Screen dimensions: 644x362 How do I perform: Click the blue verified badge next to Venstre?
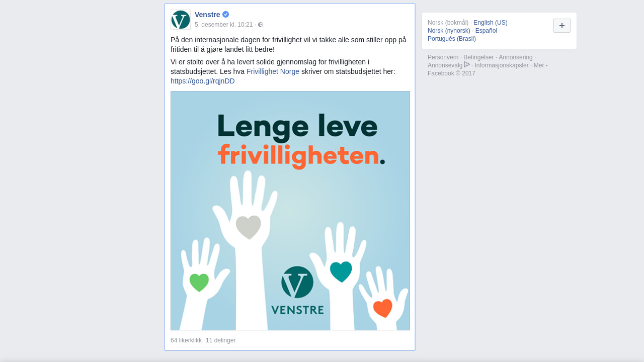(x=225, y=15)
